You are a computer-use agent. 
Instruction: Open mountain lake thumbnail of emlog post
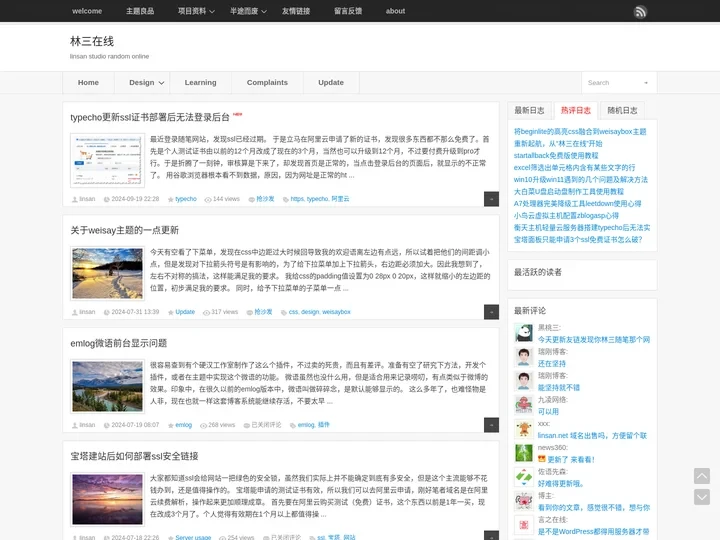pyautogui.click(x=107, y=386)
